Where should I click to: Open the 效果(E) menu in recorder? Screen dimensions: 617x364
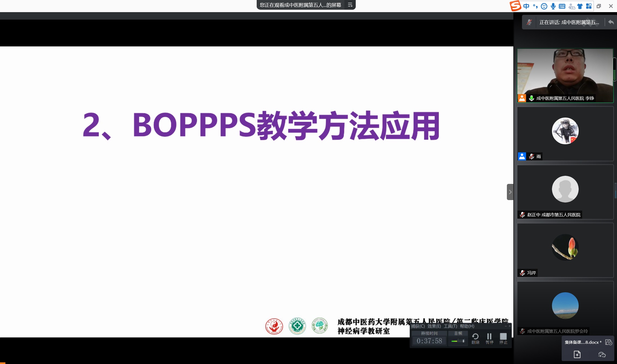pos(434,326)
